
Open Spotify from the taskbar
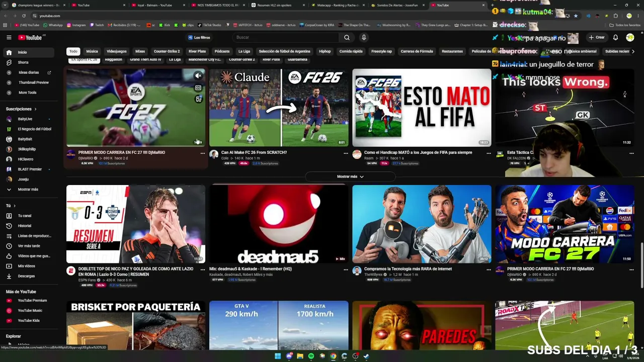point(311,356)
